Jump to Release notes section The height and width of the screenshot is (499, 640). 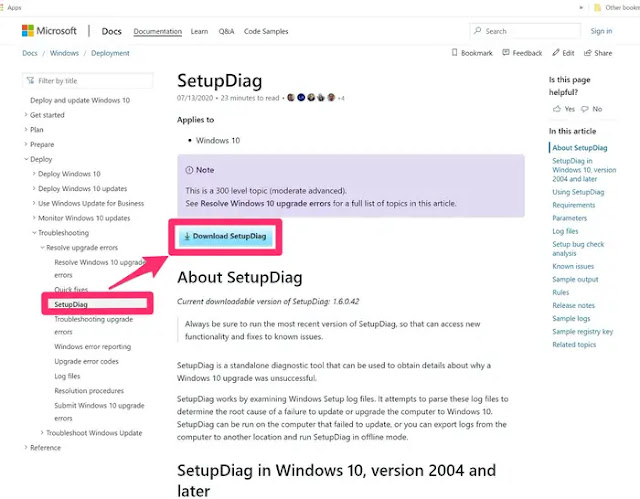[x=573, y=305]
